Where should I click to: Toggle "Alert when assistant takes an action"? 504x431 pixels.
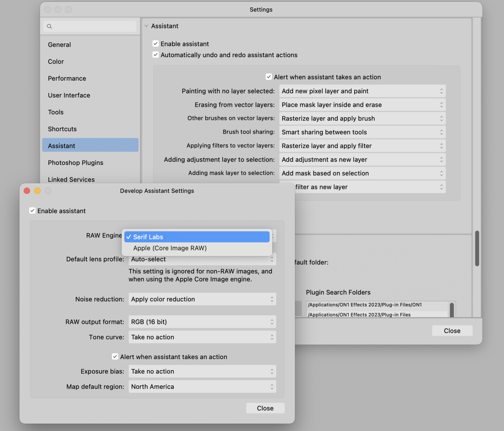coord(115,356)
